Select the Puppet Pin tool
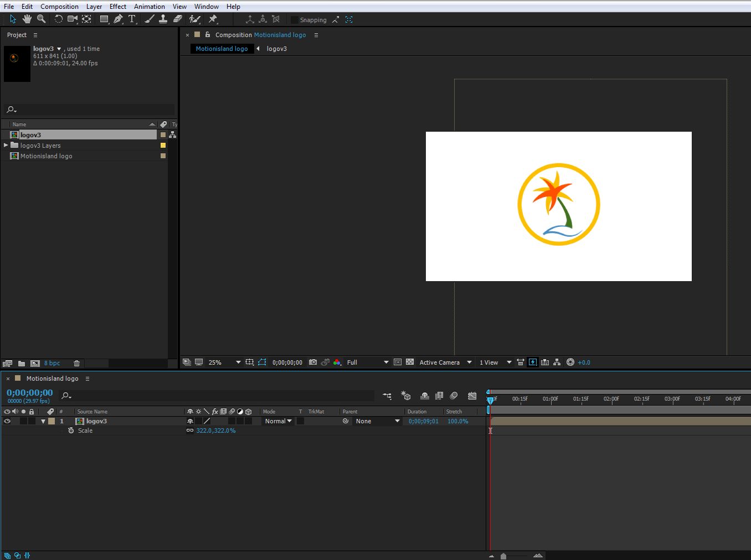 213,19
